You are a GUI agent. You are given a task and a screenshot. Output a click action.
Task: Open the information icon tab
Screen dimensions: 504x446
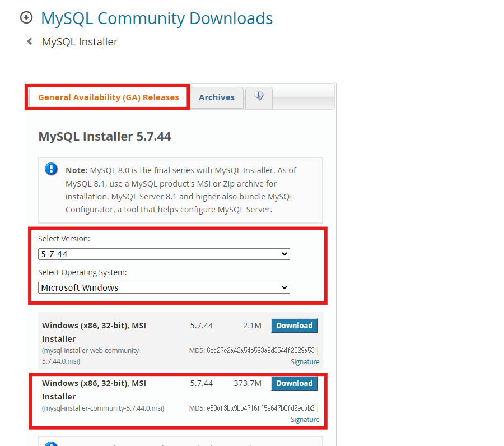259,97
